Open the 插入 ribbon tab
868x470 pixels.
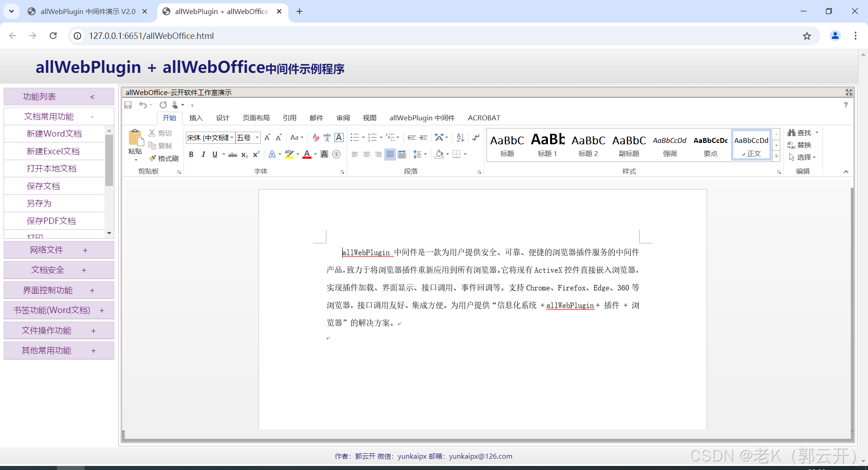tap(196, 118)
